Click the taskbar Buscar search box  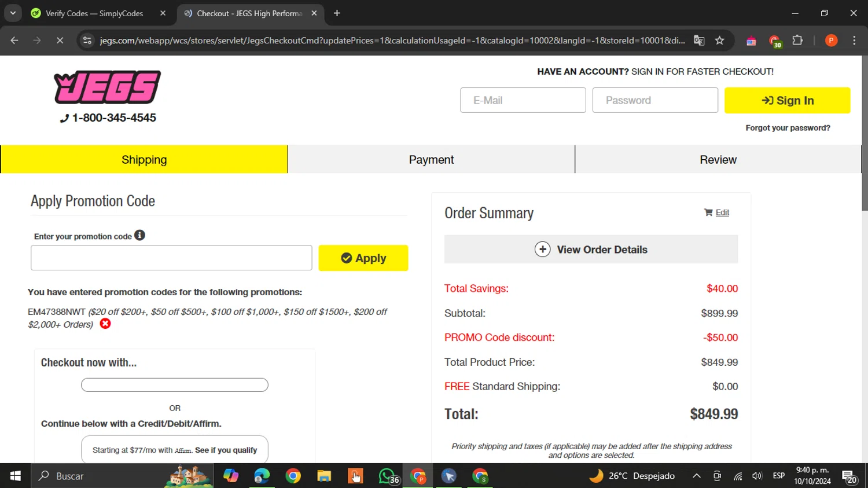123,476
